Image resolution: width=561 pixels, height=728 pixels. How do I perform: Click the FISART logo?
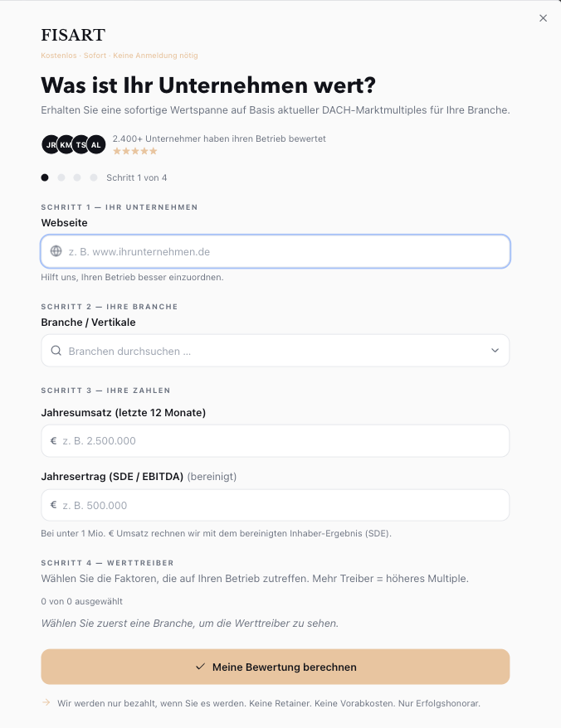73,35
